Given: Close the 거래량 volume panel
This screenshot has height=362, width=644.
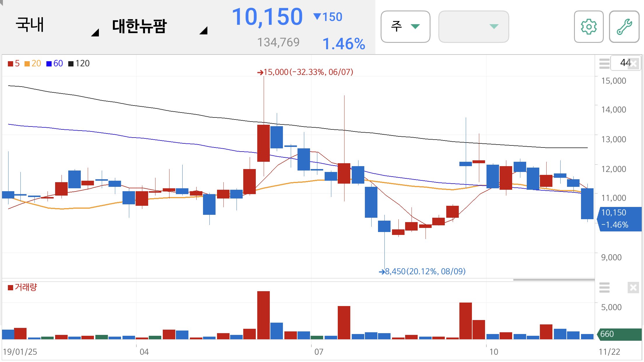Looking at the screenshot, I should 633,288.
